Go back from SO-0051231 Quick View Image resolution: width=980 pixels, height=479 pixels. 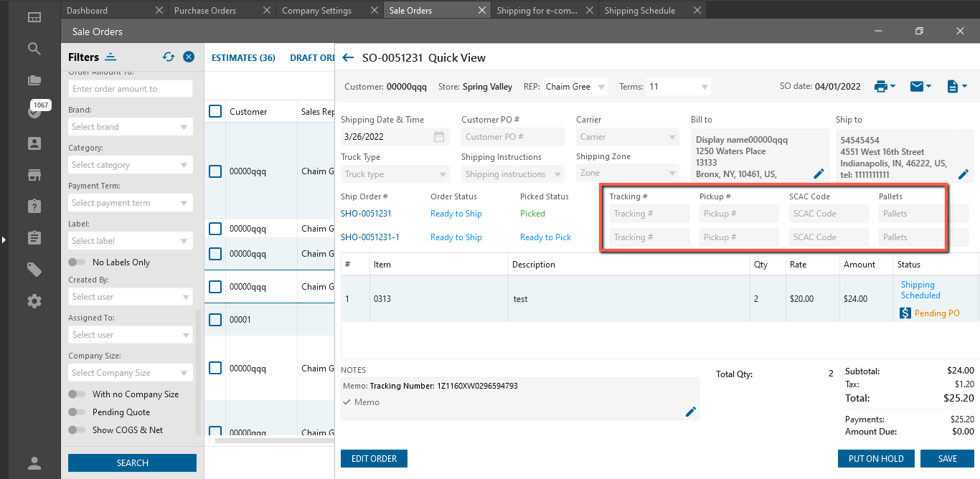(x=349, y=58)
